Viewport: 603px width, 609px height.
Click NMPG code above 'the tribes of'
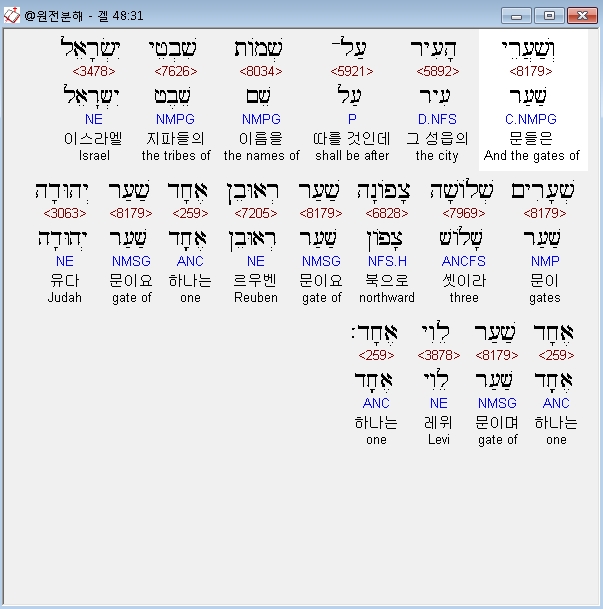pos(176,119)
